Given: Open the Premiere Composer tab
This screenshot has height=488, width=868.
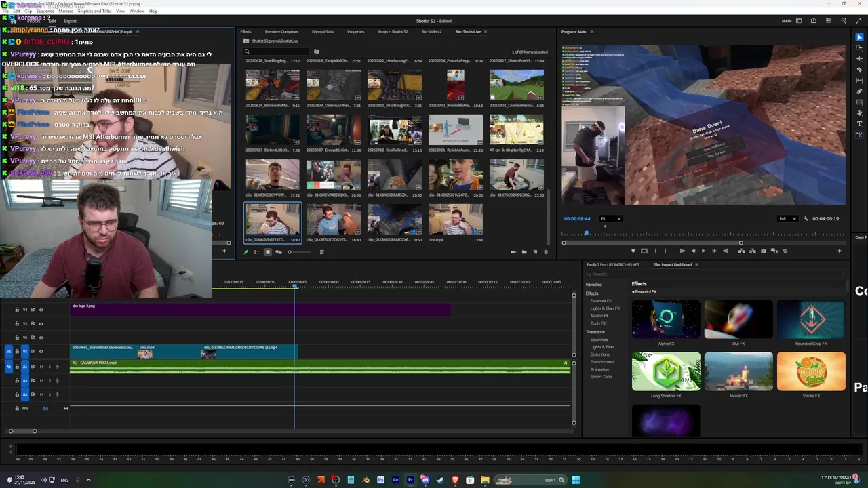Looking at the screenshot, I should (281, 32).
